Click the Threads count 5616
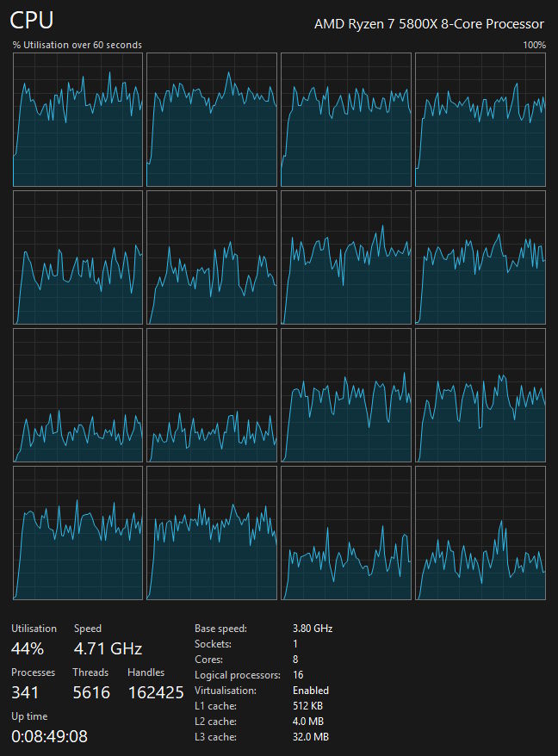The height and width of the screenshot is (756, 558). coord(91,692)
